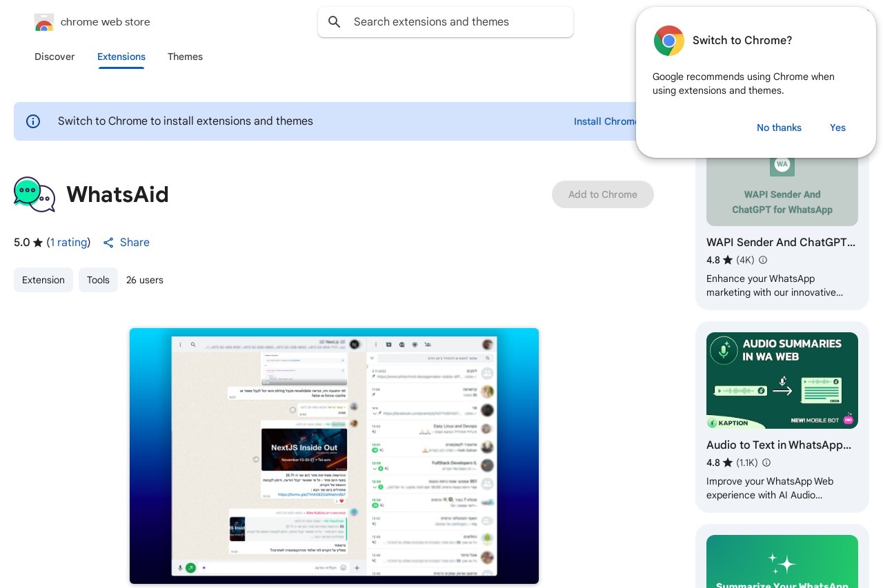Open the Audio Summaries in WA Web thumbnail

coord(782,381)
